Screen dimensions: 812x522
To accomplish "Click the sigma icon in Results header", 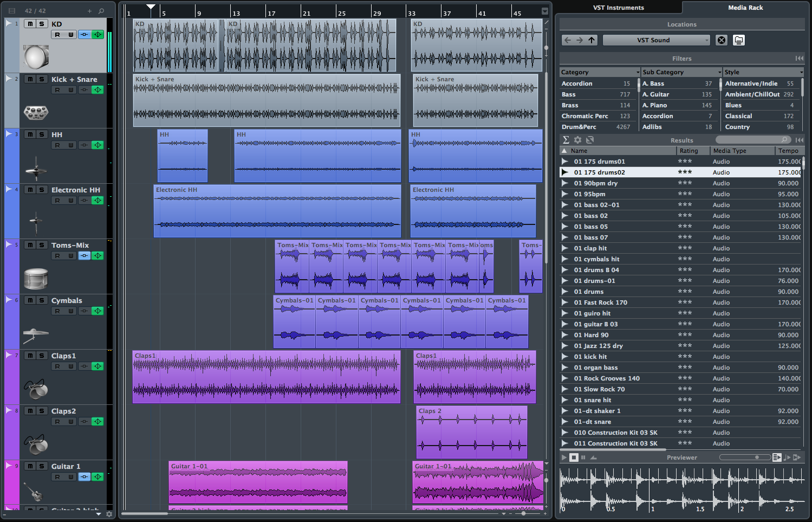I will 566,140.
